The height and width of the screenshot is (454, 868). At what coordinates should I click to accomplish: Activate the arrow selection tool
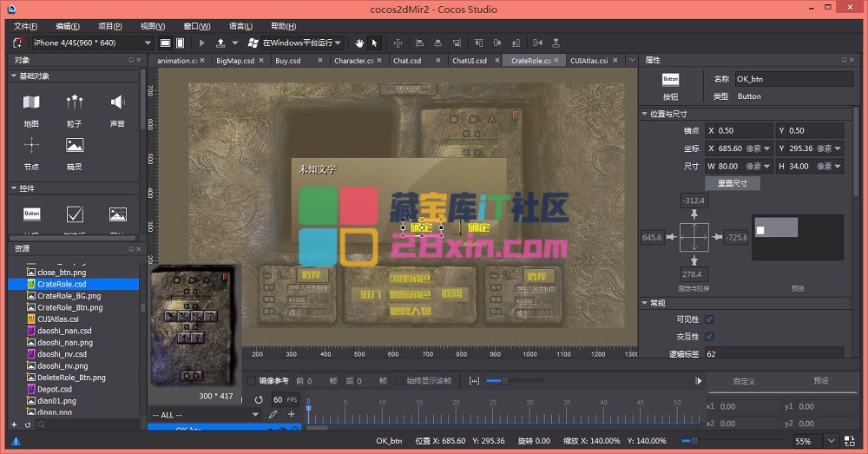[375, 43]
